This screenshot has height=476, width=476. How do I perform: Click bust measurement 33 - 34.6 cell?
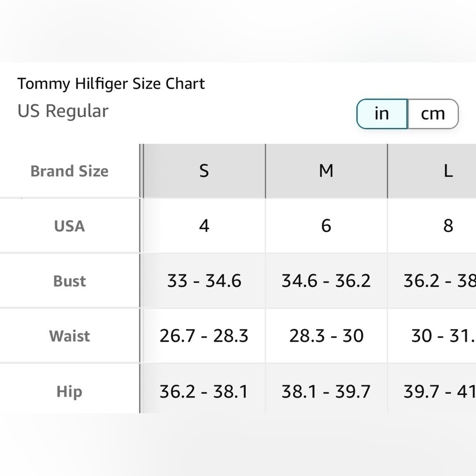tap(204, 281)
